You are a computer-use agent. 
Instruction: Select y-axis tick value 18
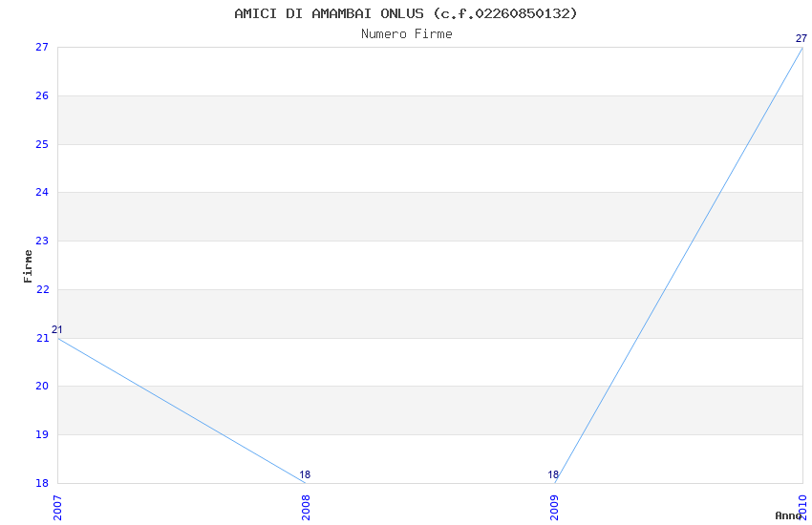(x=42, y=483)
